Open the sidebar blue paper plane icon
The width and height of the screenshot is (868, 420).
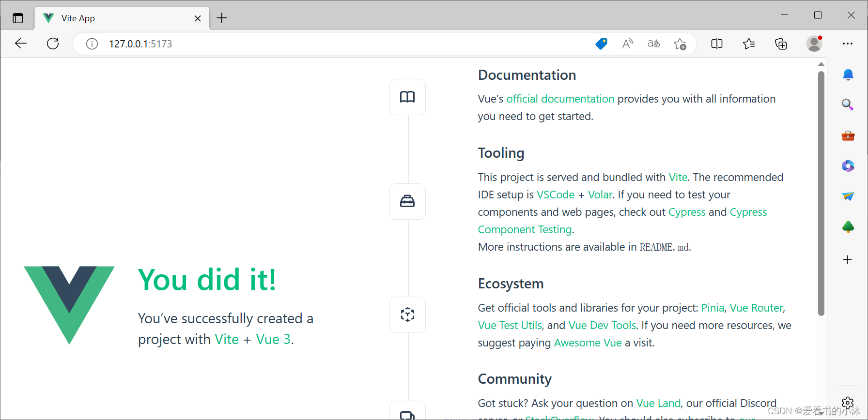pos(848,196)
